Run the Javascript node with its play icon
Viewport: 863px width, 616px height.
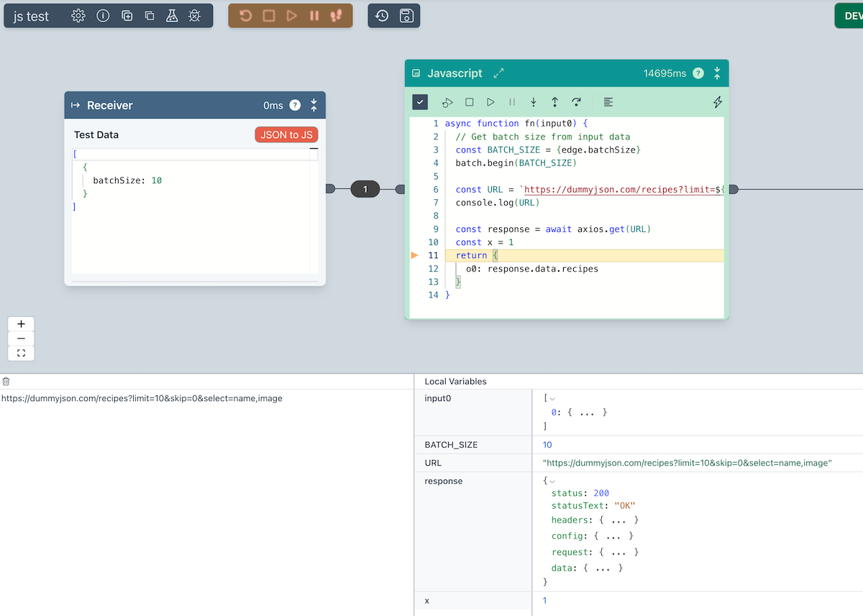(x=490, y=102)
